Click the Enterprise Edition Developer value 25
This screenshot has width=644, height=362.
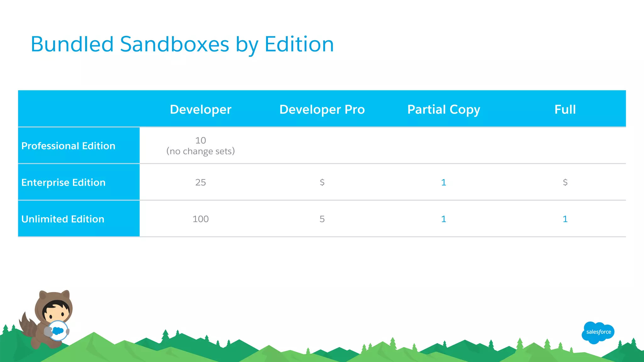point(201,182)
